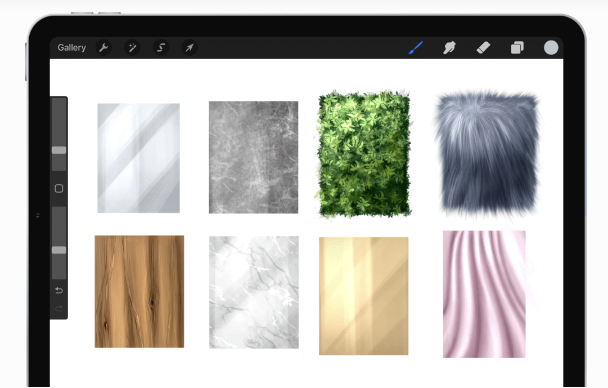The height and width of the screenshot is (388, 608).
Task: Select the Eraser tool
Action: pos(483,48)
